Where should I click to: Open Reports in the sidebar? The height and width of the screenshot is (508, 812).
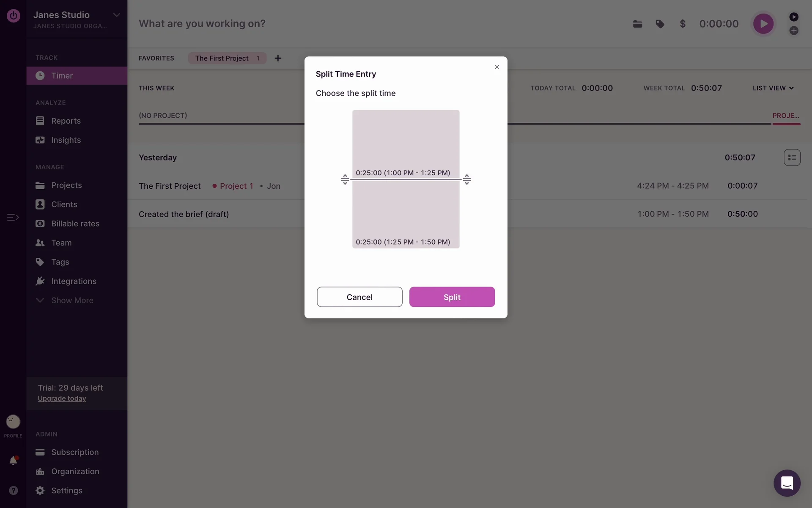click(x=66, y=121)
